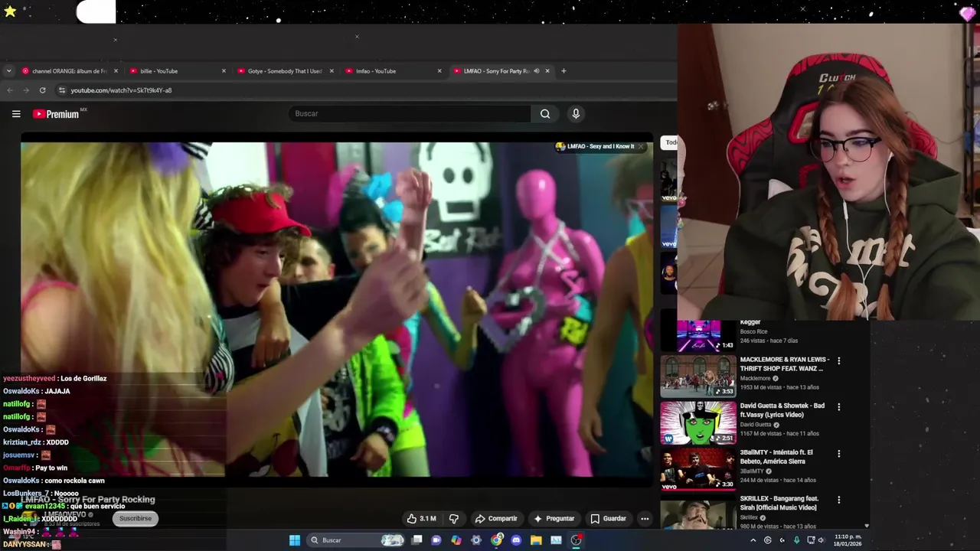Like the video with 3.1 M likes
The width and height of the screenshot is (980, 551).
coord(421,518)
